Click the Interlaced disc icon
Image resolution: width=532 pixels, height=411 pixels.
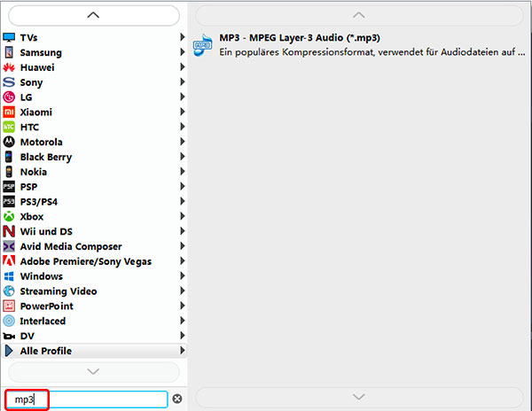9,321
